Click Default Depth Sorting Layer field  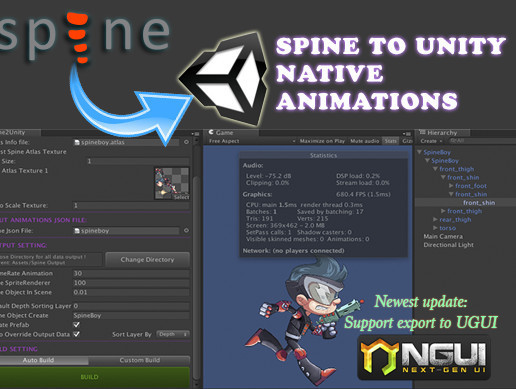pyautogui.click(x=131, y=306)
